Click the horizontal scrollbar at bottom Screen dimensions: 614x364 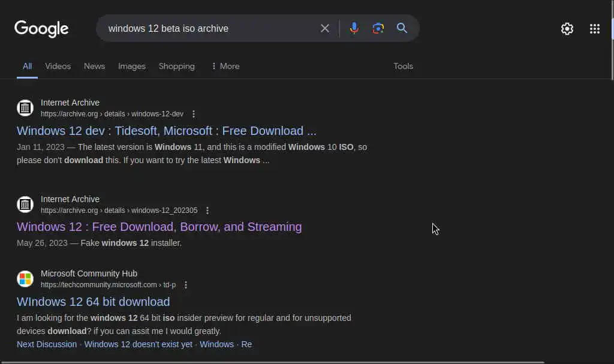[273, 362]
